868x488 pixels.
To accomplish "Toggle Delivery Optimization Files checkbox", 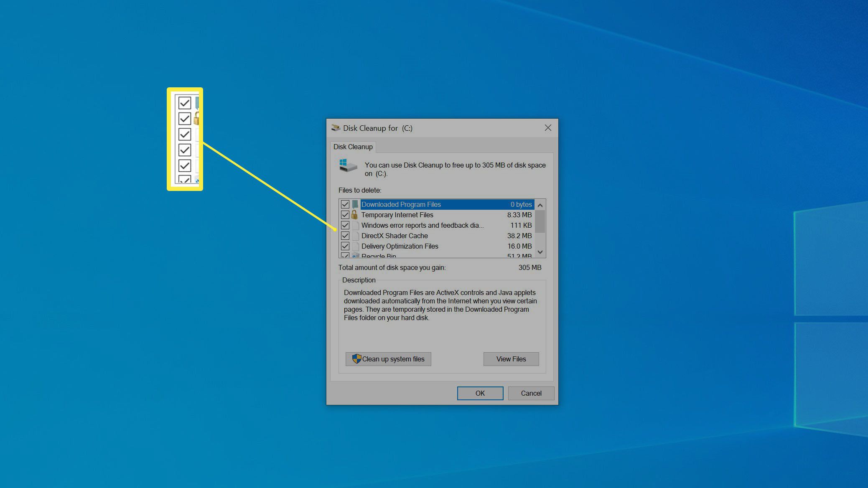I will 345,246.
